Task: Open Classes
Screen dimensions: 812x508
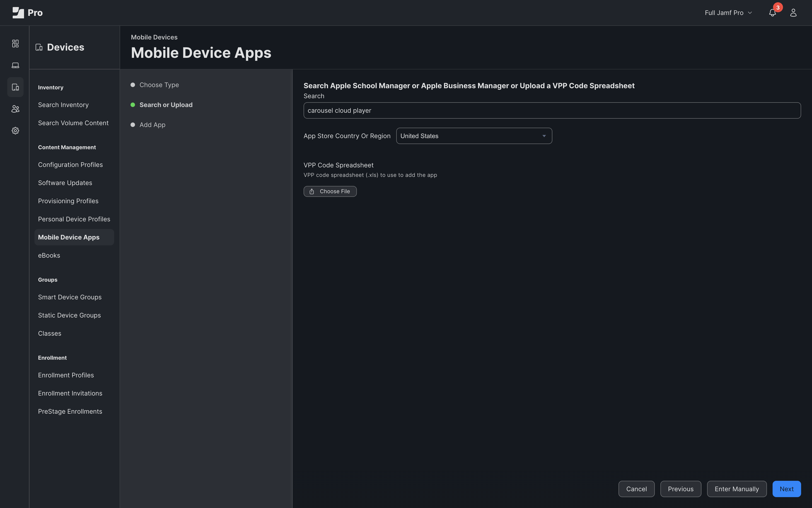Action: tap(49, 333)
